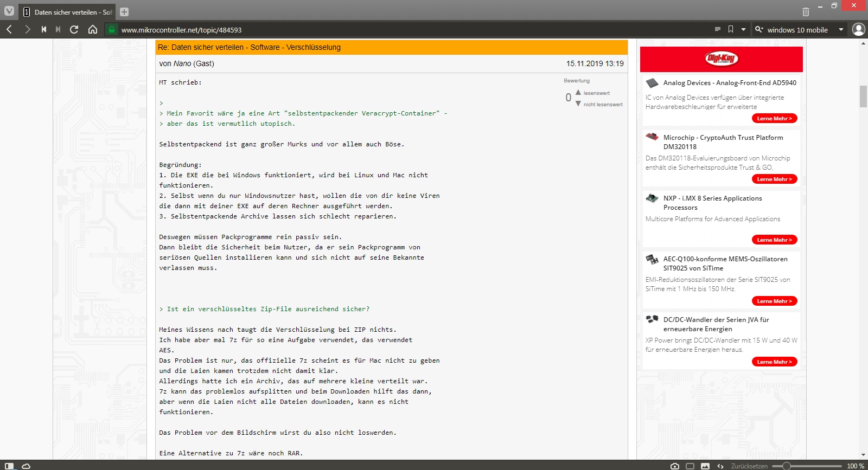Click the 100 % zoom level text
This screenshot has height=470, width=868.
click(x=856, y=466)
